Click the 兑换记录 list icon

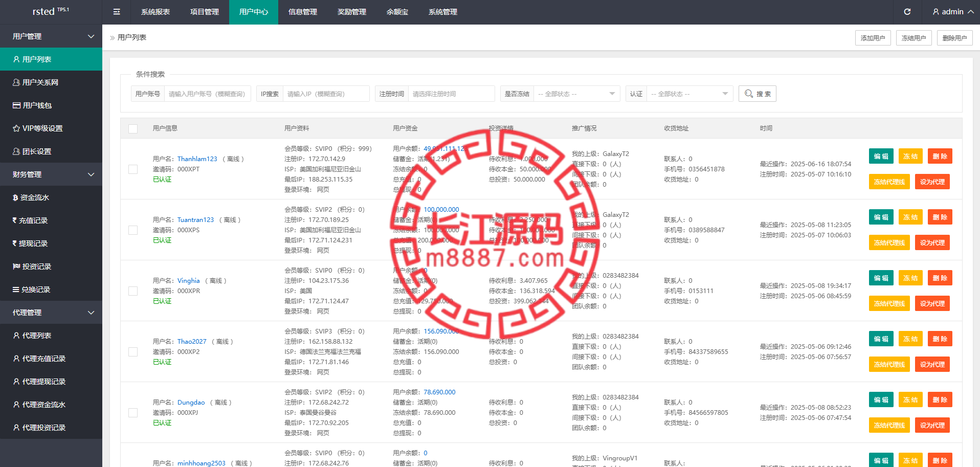point(16,290)
